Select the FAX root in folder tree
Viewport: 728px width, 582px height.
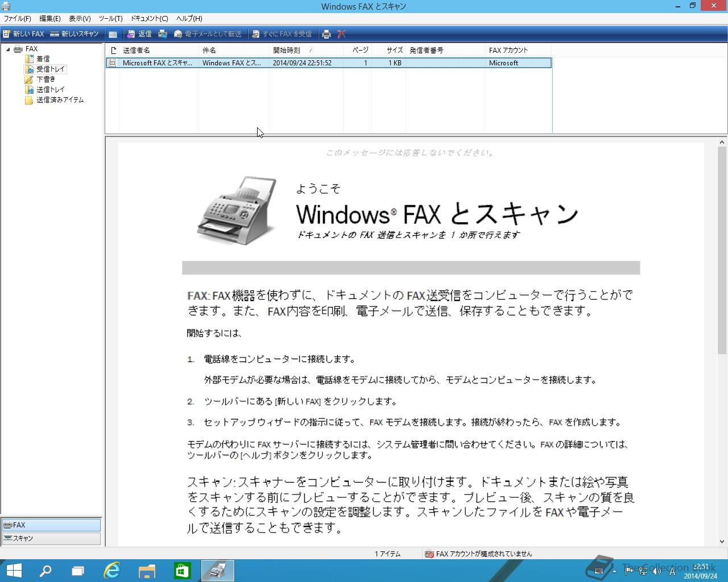(31, 49)
